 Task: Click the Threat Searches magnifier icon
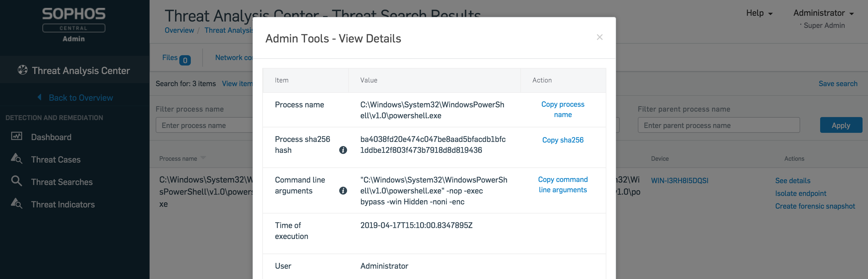point(17,181)
